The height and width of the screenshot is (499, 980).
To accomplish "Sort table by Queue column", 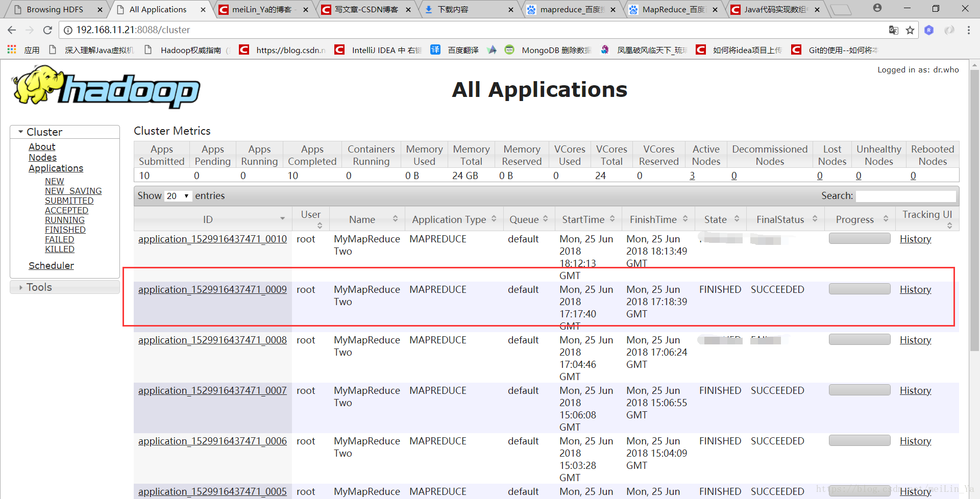I will click(x=545, y=218).
